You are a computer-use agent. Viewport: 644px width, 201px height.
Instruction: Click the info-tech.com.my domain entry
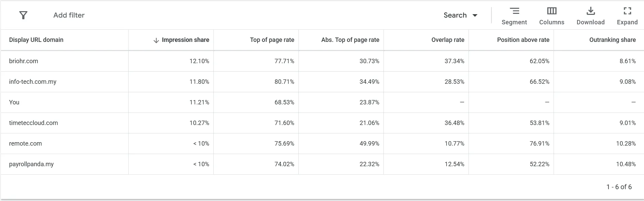pos(33,81)
